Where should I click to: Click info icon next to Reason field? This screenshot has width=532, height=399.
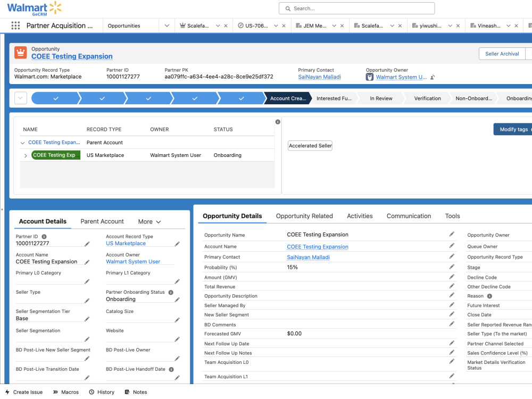point(489,296)
